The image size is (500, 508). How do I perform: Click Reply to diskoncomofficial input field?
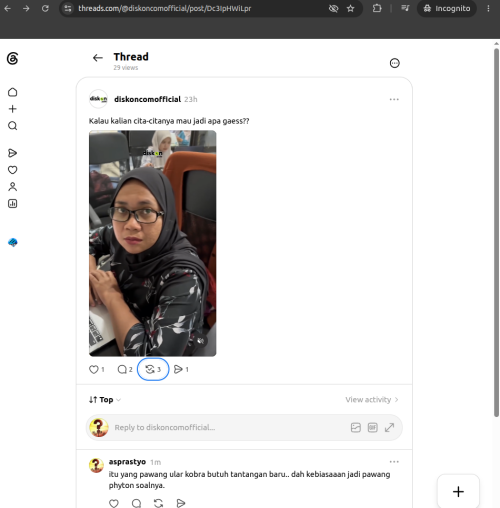244,427
